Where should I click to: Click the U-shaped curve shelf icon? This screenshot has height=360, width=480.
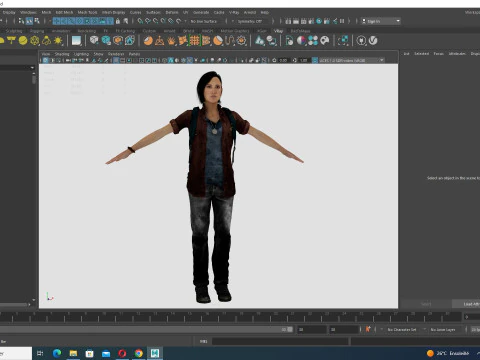(229, 41)
